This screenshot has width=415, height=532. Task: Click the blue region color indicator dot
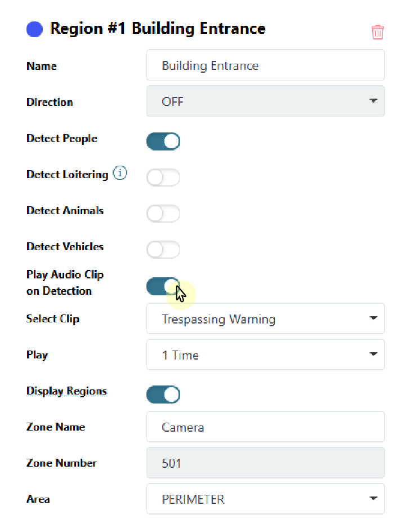[x=34, y=29]
